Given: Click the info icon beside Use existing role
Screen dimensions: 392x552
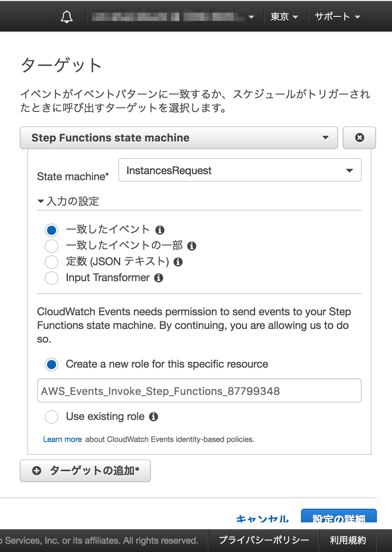Looking at the screenshot, I should (154, 417).
